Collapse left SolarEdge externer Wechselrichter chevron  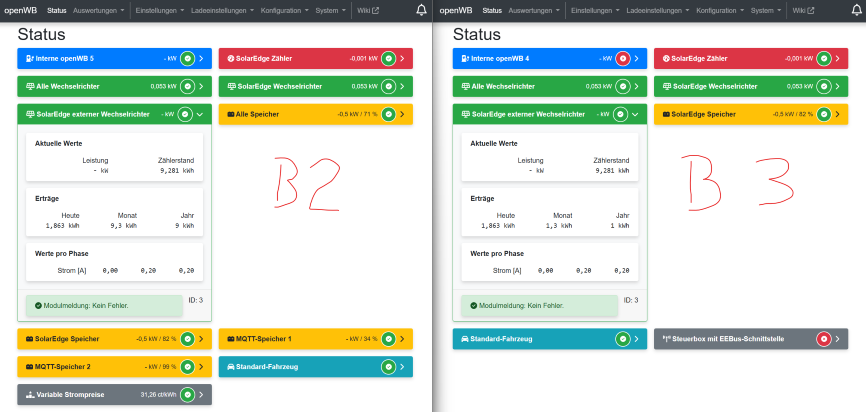(199, 114)
